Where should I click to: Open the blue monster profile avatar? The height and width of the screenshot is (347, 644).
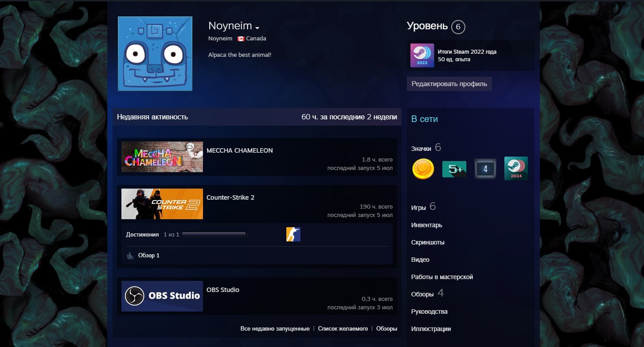[155, 54]
